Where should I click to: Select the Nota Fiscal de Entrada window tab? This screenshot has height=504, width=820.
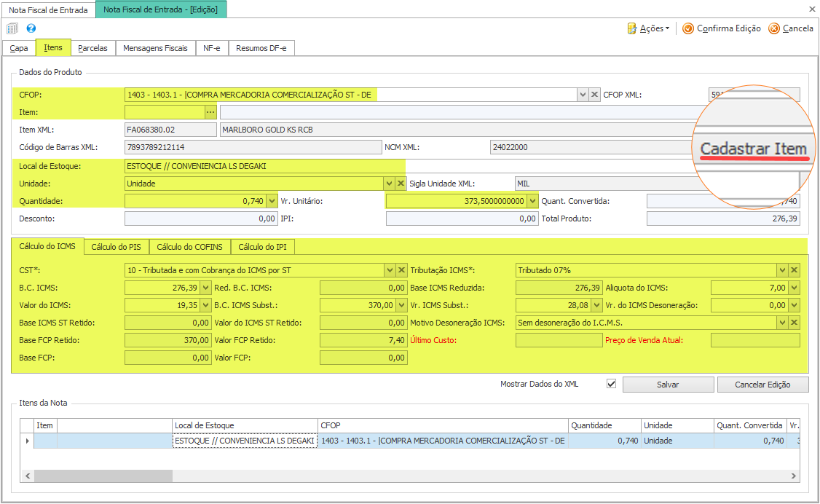48,10
